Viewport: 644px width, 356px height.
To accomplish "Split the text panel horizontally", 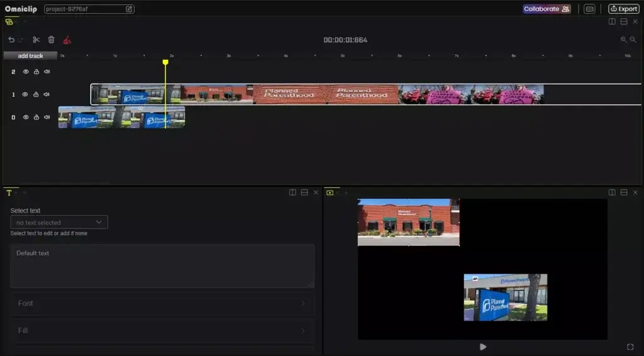I will click(304, 192).
